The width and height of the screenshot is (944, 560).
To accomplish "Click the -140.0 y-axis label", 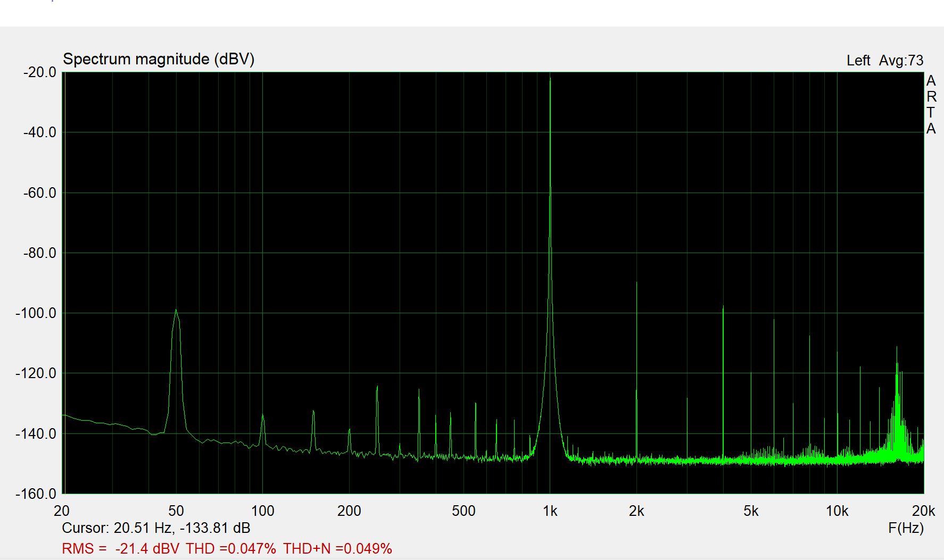I will (36, 434).
